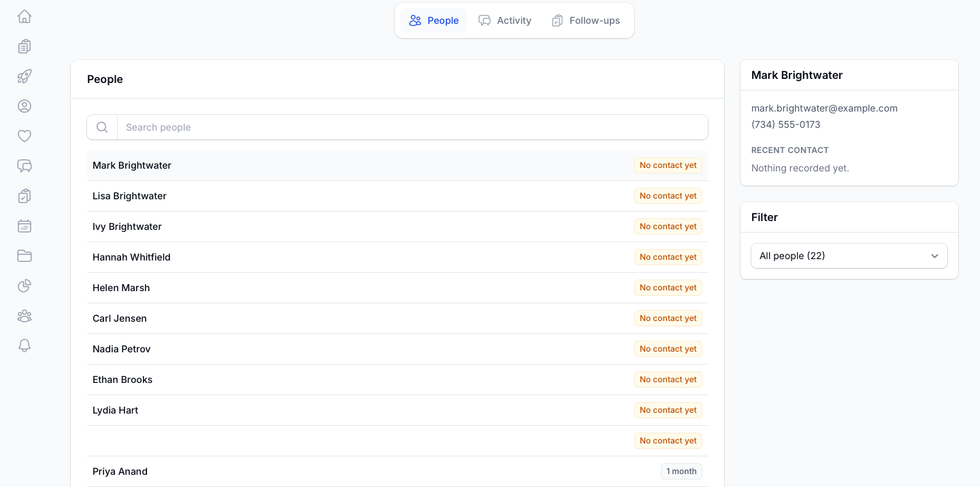Select Lisa Brightwater in the people list
Image resolution: width=980 pixels, height=487 pixels.
[397, 196]
